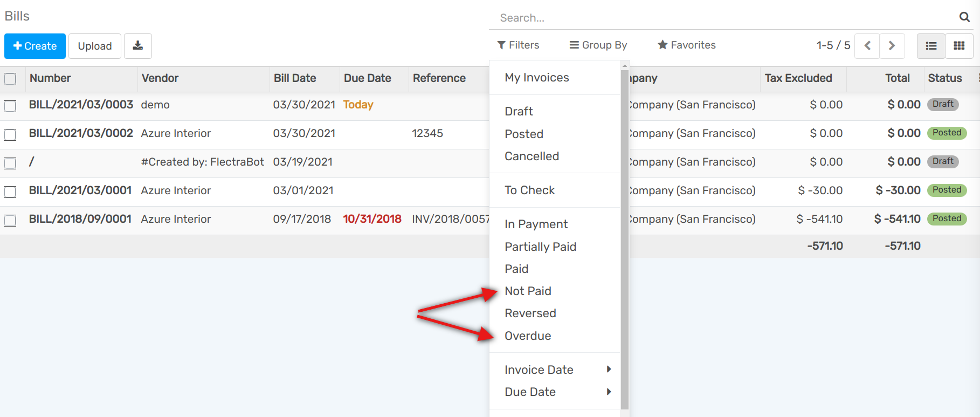Go to the next page with the right arrow
Viewport: 980px width, 417px height.
coord(892,46)
